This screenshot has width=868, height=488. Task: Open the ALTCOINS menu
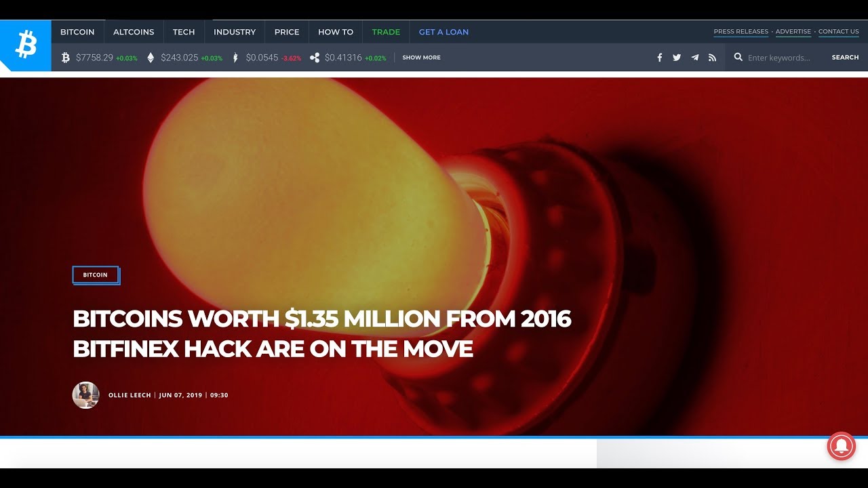pos(134,32)
